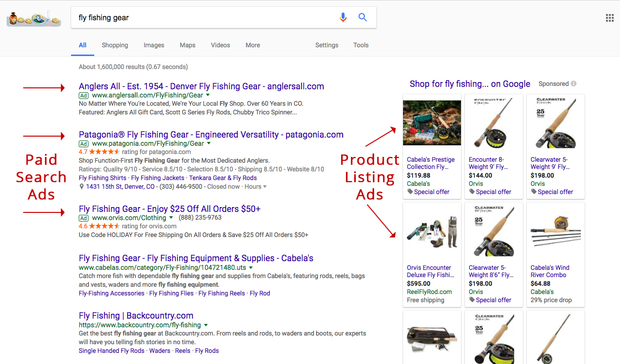
Task: Switch to the Images tab
Action: click(154, 45)
